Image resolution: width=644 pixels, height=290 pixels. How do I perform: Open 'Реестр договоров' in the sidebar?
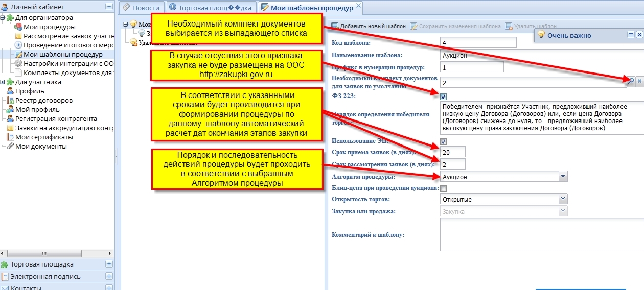43,100
